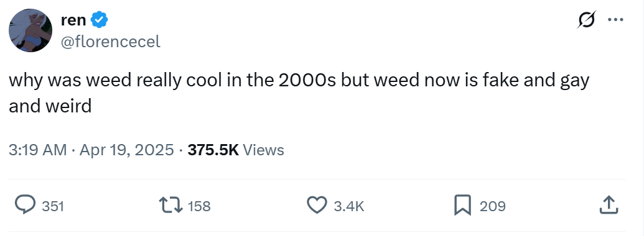Screen dimensions: 644x236
Task: Click the word Views label
Action: [264, 150]
